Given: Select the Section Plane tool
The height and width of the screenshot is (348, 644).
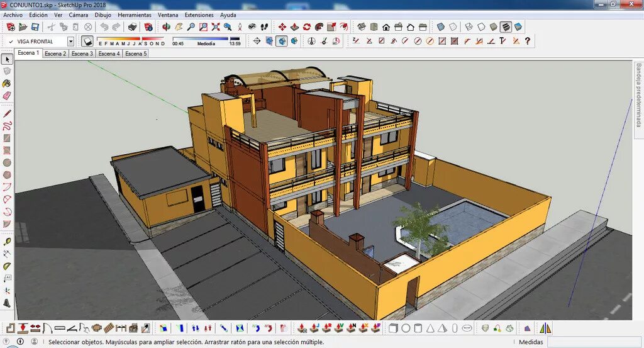Looking at the screenshot, I should coord(257,41).
